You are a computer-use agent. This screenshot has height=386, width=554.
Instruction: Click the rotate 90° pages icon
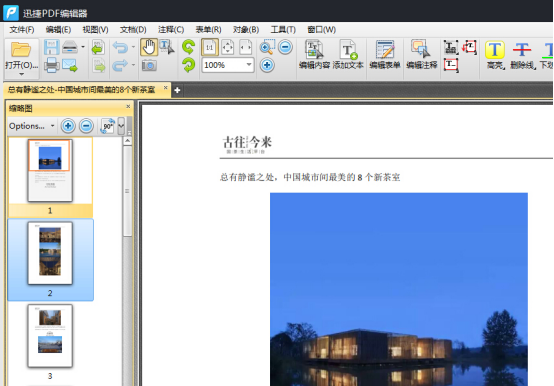click(107, 126)
